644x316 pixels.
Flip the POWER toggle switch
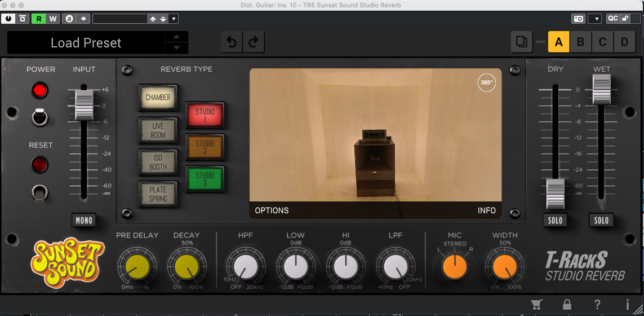[40, 117]
